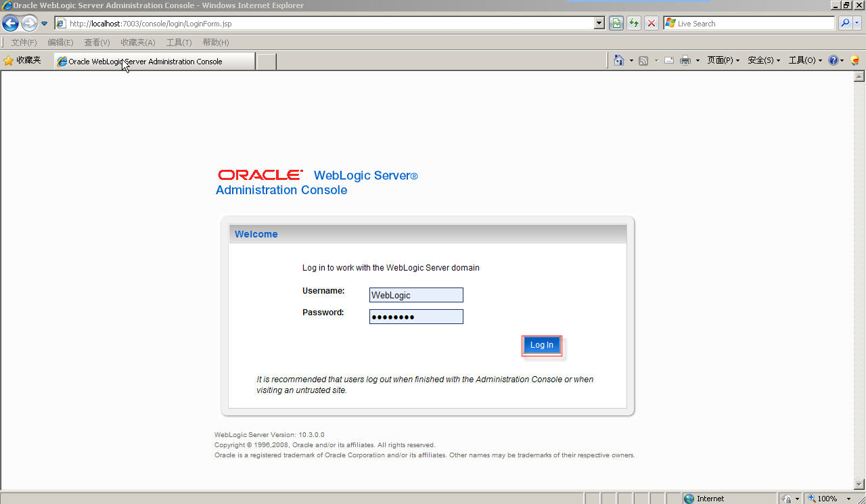Click the magnifier search button
Screen dimensions: 866x504
(845, 24)
